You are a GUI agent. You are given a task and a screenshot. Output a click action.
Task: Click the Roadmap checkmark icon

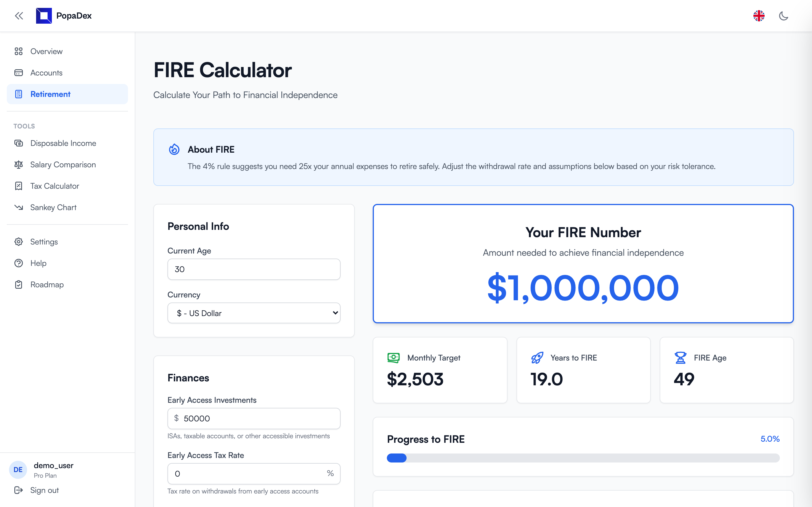[x=18, y=284]
